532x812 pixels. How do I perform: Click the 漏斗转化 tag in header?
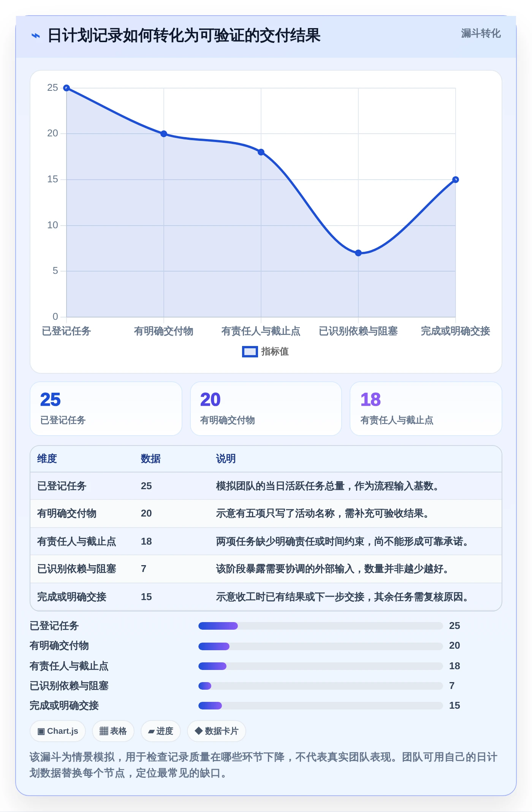tap(481, 33)
